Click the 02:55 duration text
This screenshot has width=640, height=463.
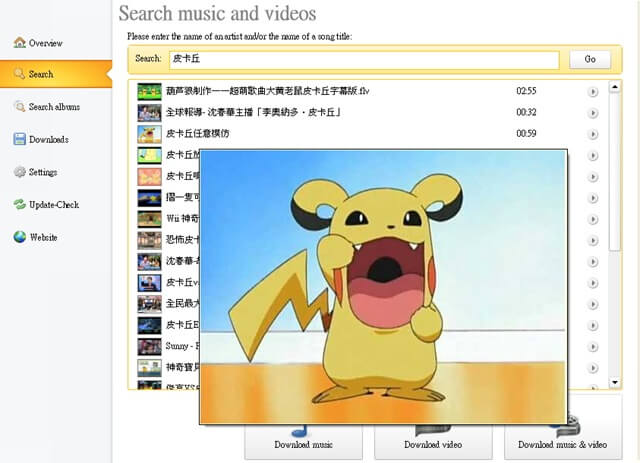coord(526,91)
